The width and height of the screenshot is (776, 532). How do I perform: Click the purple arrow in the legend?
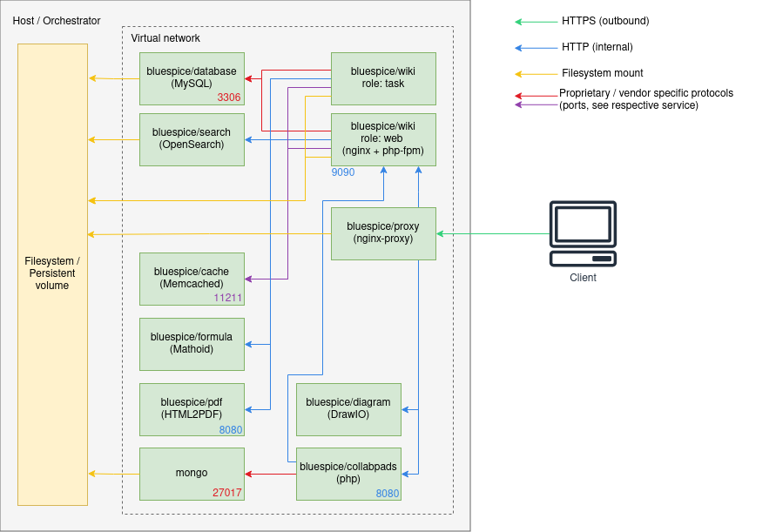[536, 104]
